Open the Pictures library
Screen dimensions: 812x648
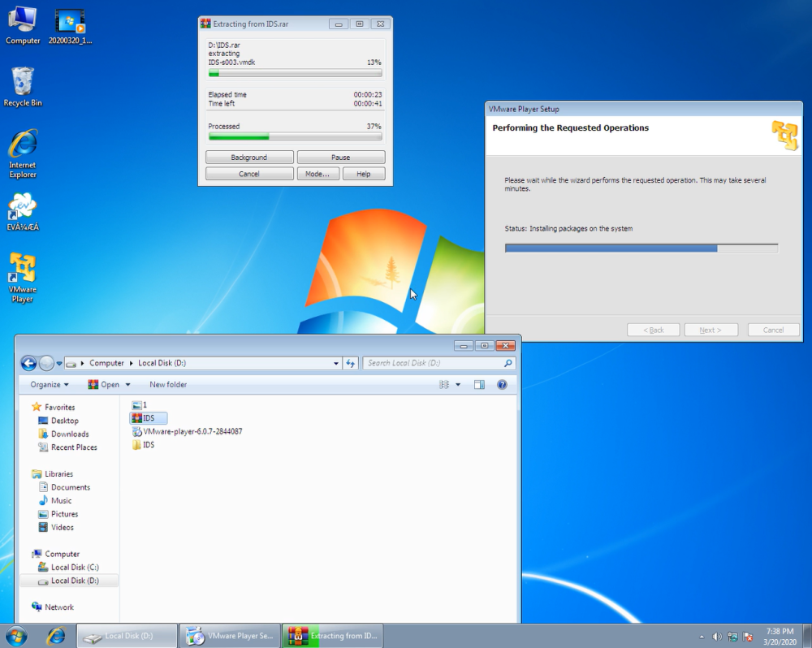(58, 514)
